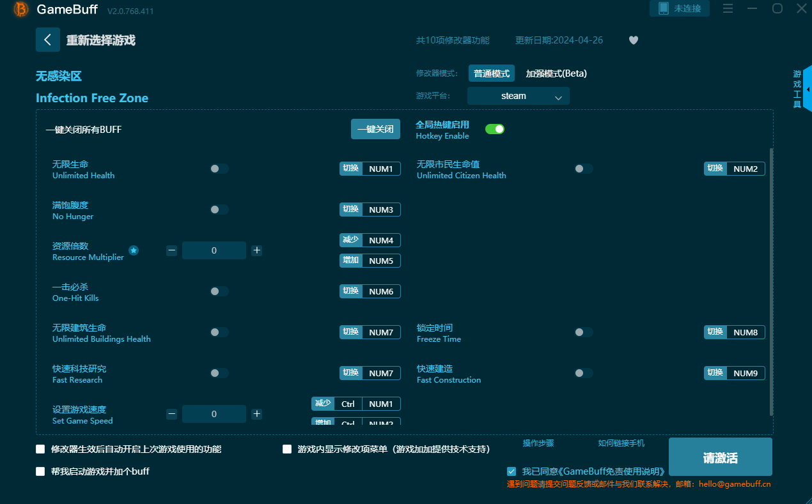Click the NUM7 hotkey for Fast Research
The height and width of the screenshot is (504, 812).
coord(370,373)
